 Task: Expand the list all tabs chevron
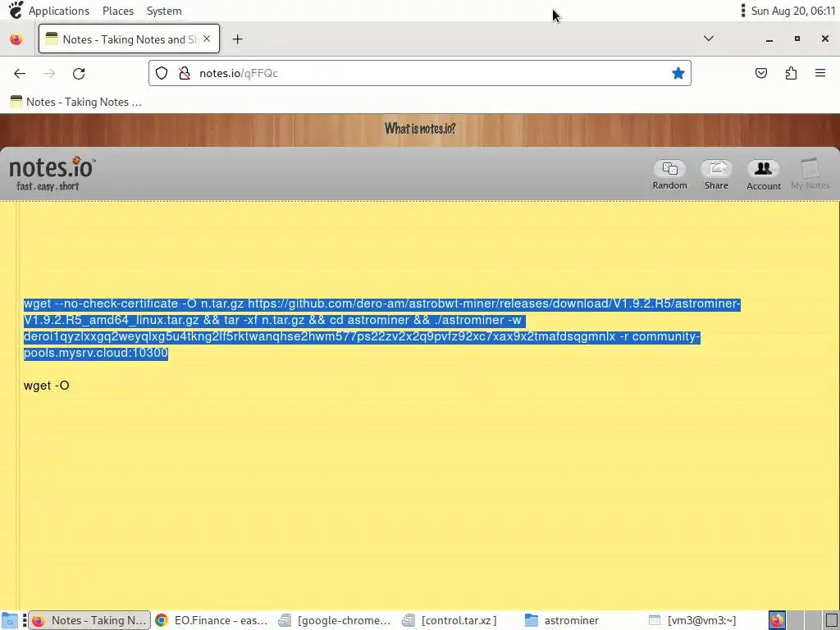[x=708, y=39]
